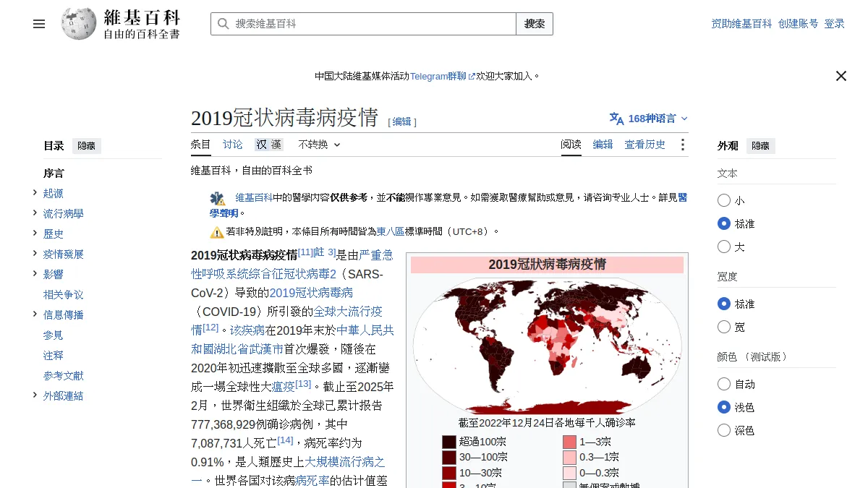Select 自动 color mode
This screenshot has width=868, height=488.
click(x=724, y=384)
